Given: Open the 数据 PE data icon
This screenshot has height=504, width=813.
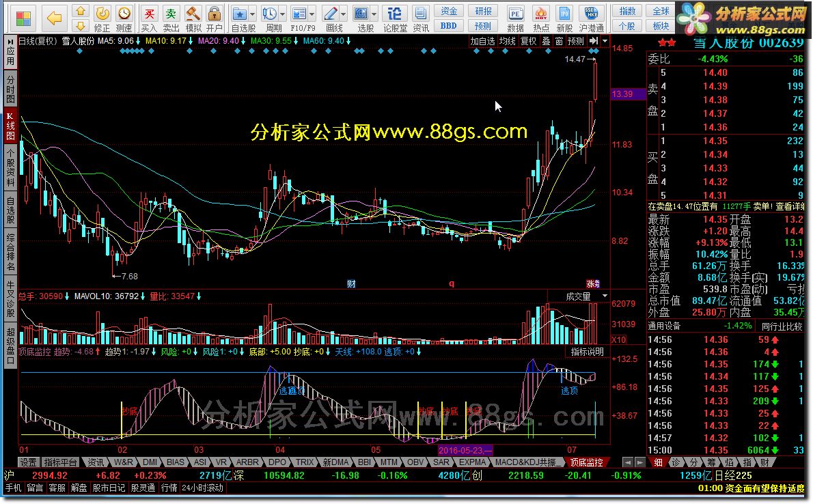Looking at the screenshot, I should (x=515, y=18).
